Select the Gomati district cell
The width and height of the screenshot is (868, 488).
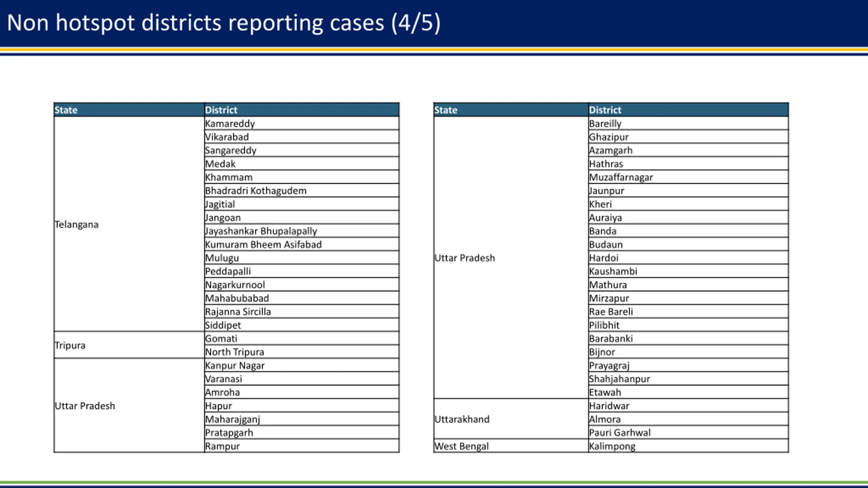302,339
